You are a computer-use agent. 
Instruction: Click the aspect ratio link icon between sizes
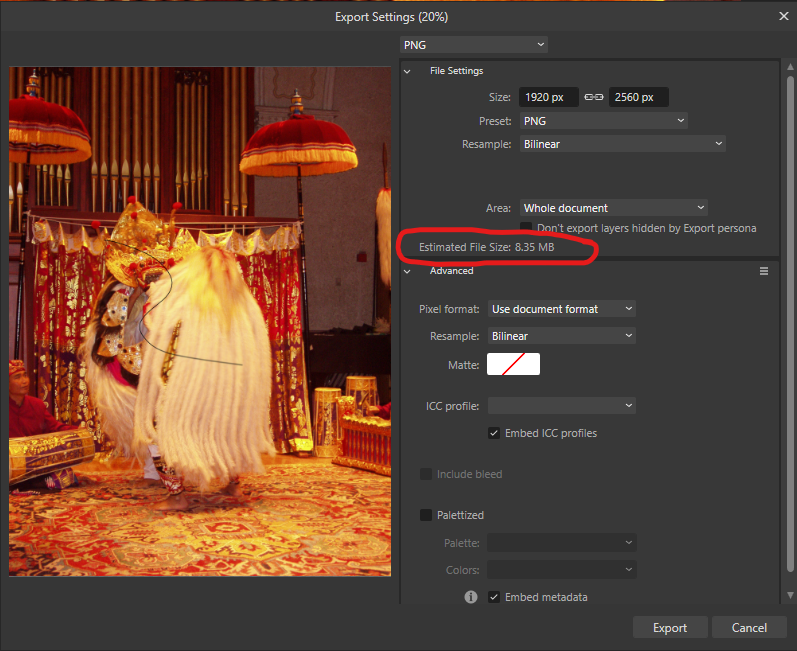coord(594,97)
